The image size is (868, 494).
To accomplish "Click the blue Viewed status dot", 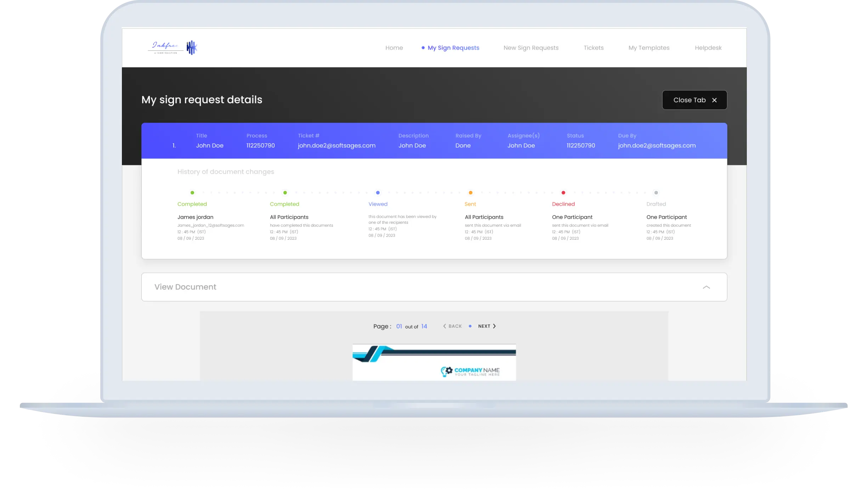I will pyautogui.click(x=378, y=193).
